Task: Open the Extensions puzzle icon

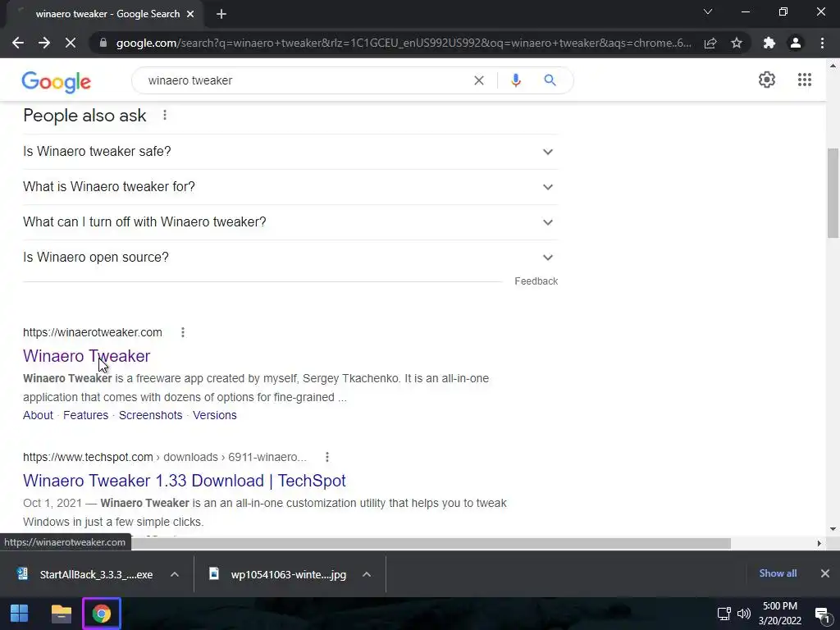Action: (769, 43)
